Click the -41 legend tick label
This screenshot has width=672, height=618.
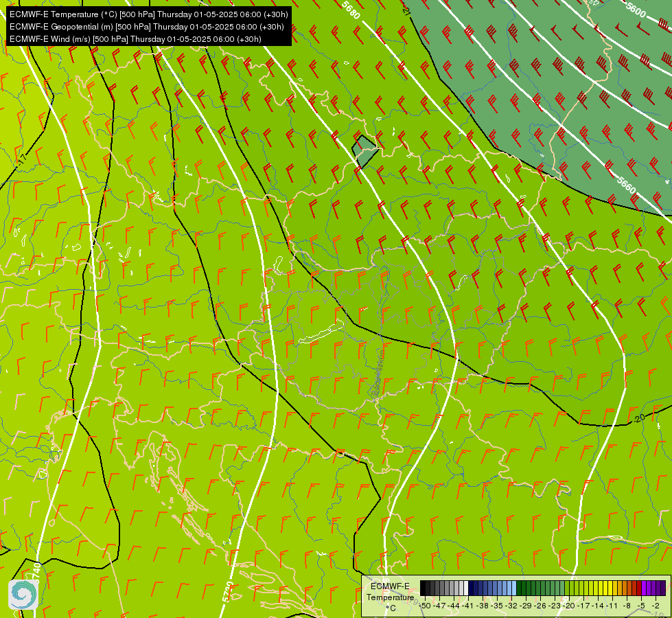coord(467,606)
